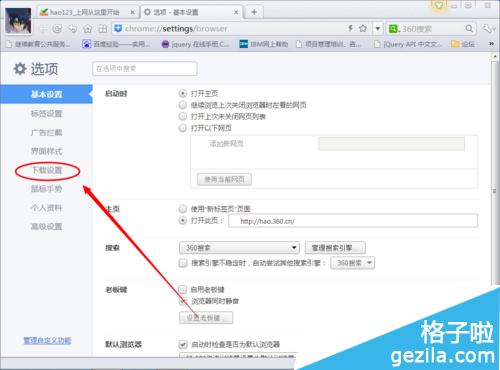This screenshot has width=500, height=370.
Task: Select the 打开此页 radio
Action: 182,221
